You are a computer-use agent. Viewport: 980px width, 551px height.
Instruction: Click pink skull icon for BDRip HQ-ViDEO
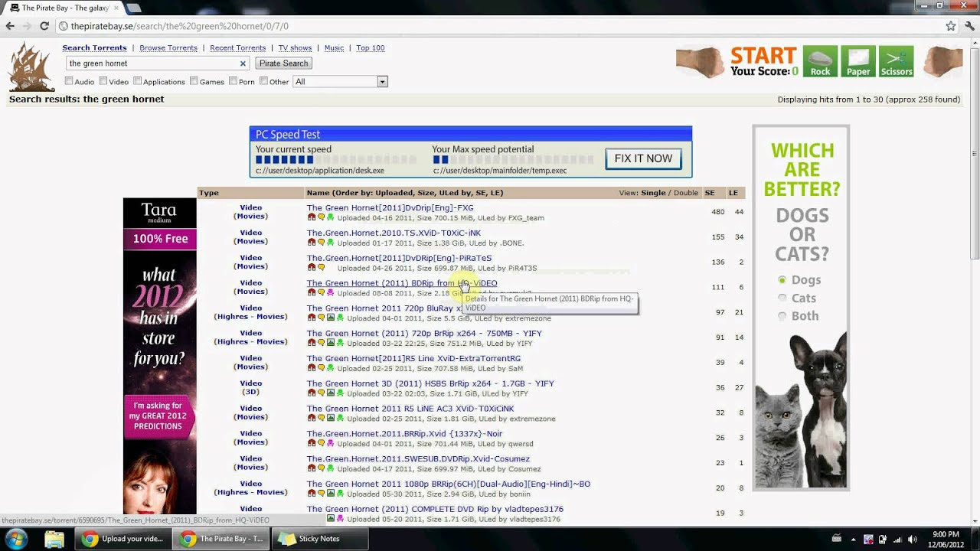tap(331, 293)
